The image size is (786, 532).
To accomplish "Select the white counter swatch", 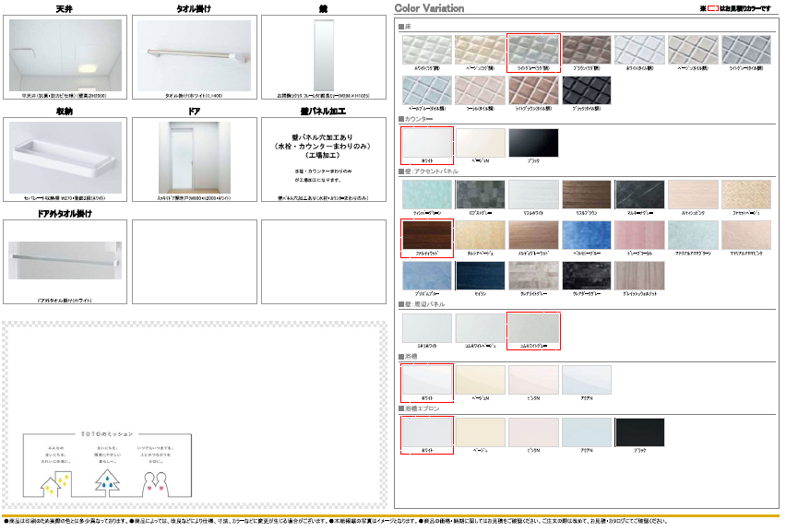I will click(426, 144).
